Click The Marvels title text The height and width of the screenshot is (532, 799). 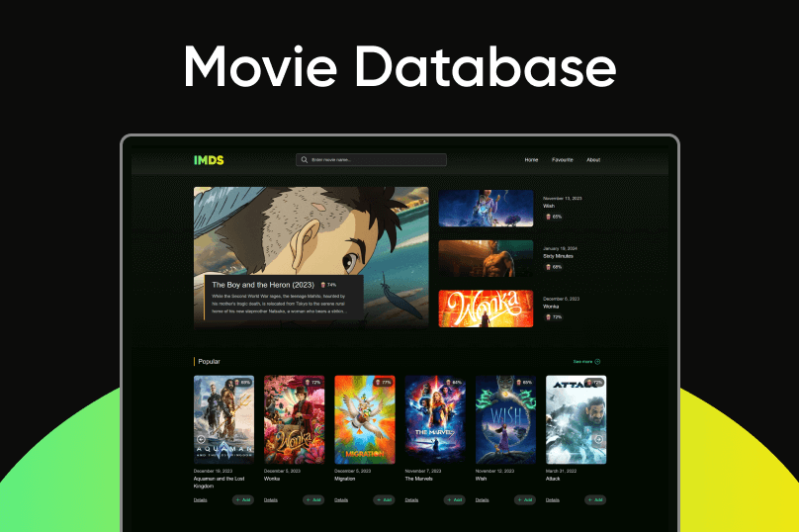419,479
